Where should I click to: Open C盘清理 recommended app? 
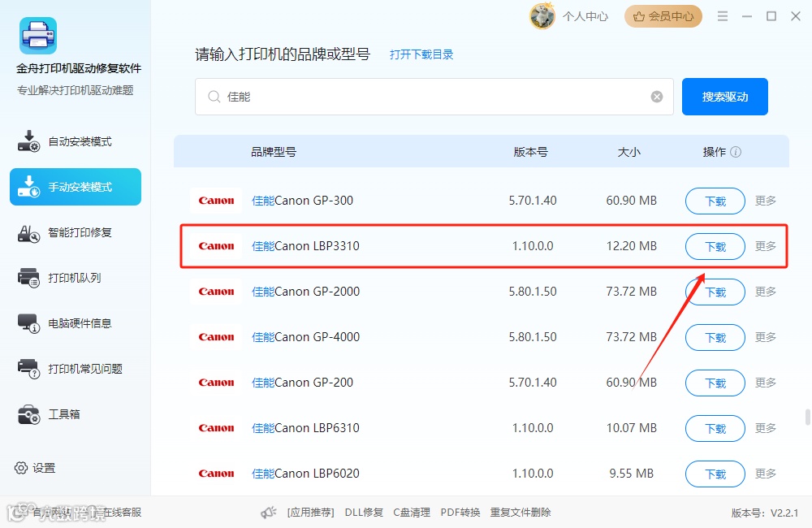(x=412, y=513)
